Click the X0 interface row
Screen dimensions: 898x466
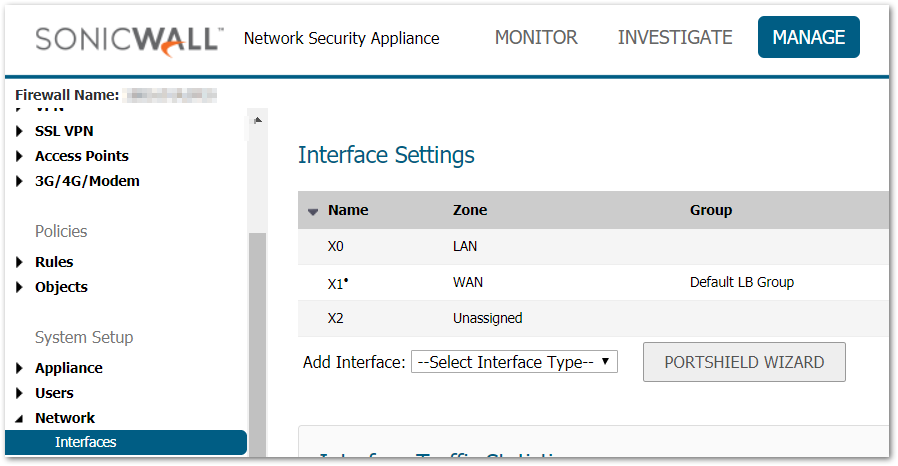coord(335,246)
